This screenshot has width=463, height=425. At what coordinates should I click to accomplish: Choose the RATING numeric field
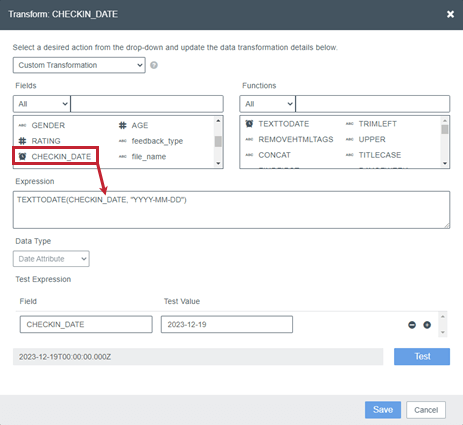click(39, 141)
